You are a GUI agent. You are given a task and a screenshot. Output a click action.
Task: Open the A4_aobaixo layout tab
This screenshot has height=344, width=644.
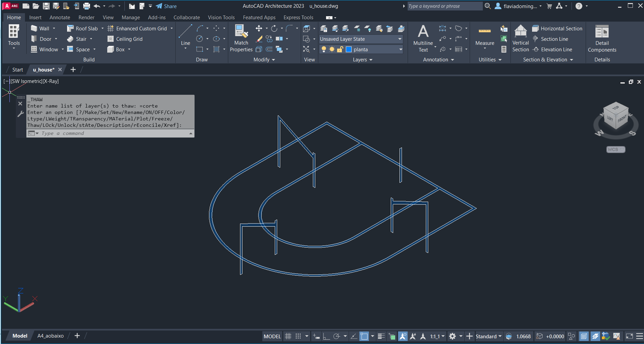click(50, 336)
